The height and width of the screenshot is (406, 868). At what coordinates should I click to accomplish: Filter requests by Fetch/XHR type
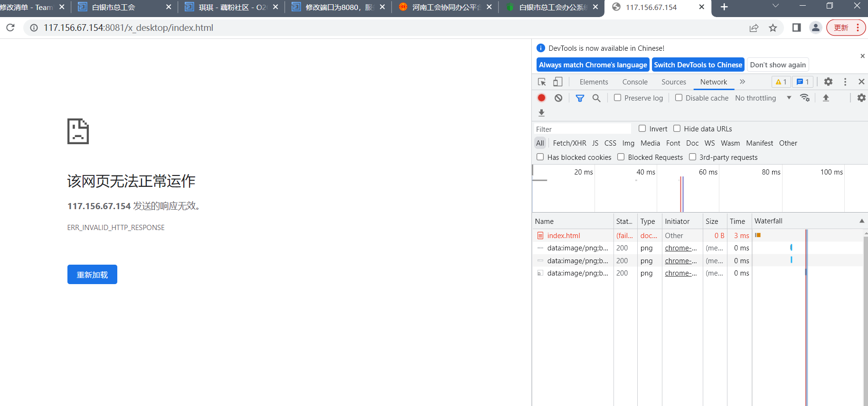point(569,143)
